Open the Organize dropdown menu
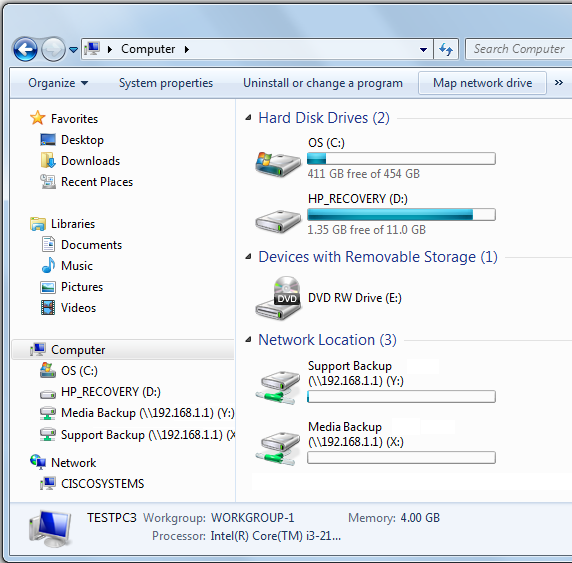 [58, 83]
